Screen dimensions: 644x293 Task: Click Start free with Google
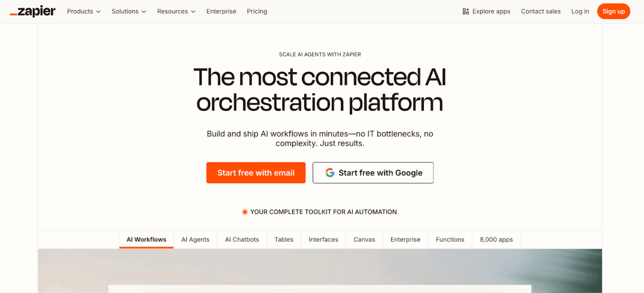(x=373, y=173)
